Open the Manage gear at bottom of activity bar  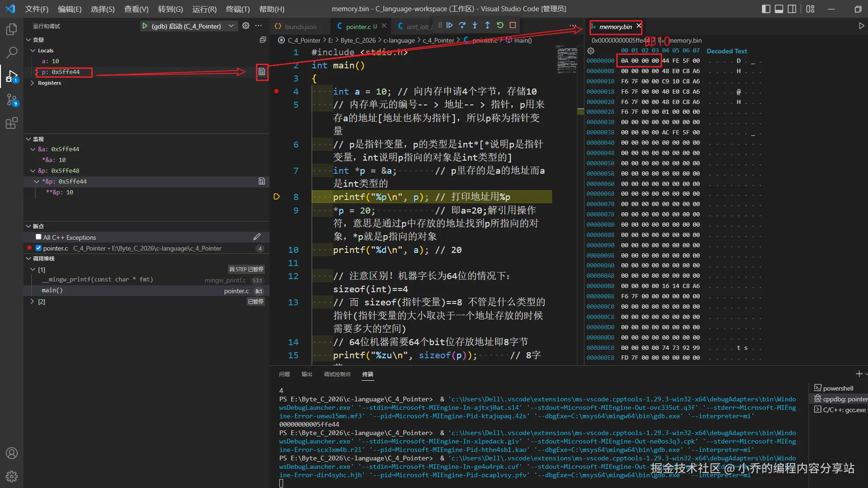11,476
